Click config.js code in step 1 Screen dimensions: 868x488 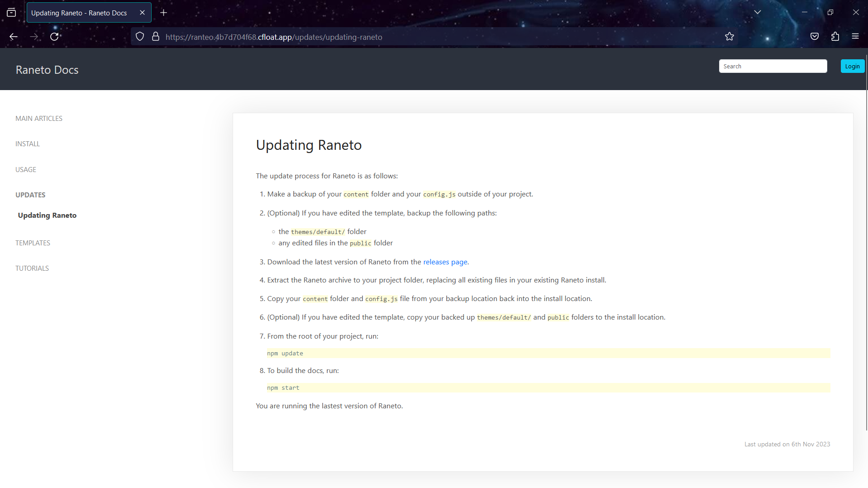click(439, 195)
